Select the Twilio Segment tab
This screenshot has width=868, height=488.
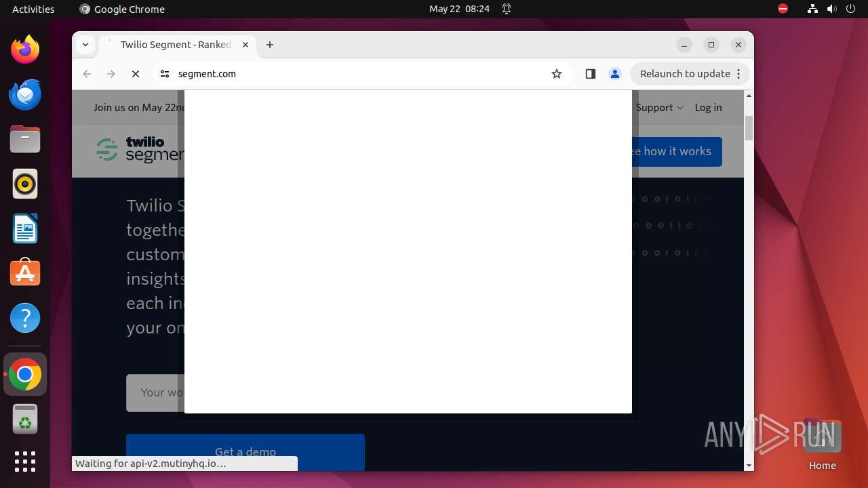178,45
